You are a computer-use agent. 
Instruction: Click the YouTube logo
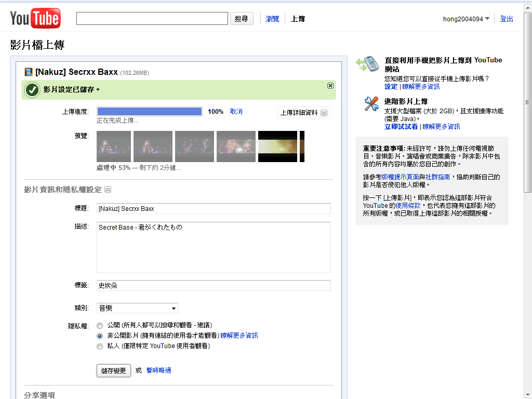click(x=35, y=19)
